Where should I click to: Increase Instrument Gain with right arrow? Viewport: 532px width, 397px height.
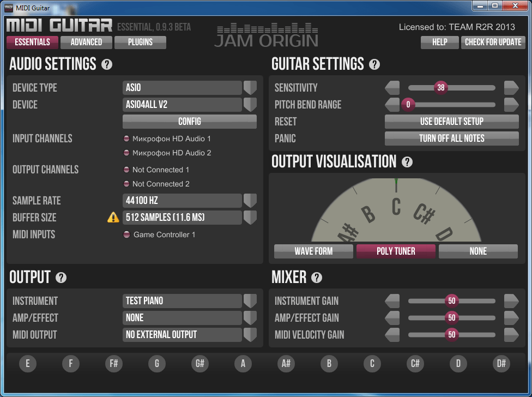coord(511,300)
